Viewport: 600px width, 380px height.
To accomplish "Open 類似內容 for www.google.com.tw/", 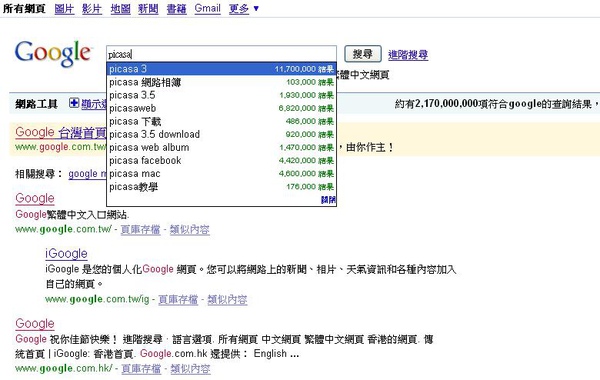I will [x=190, y=230].
